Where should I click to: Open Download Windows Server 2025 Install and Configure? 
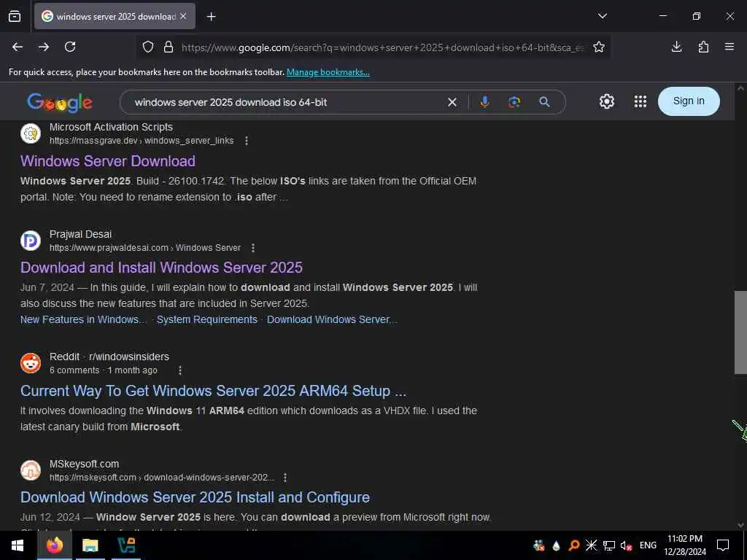pyautogui.click(x=195, y=497)
